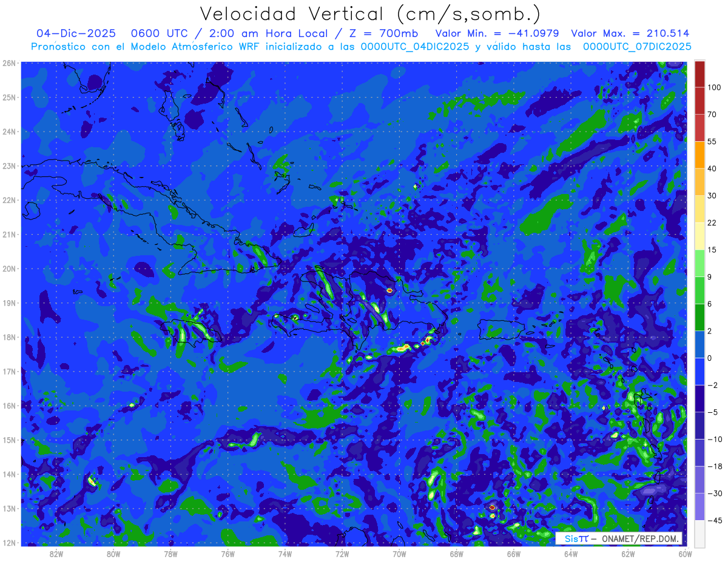Click the 66W longitude label

[513, 554]
